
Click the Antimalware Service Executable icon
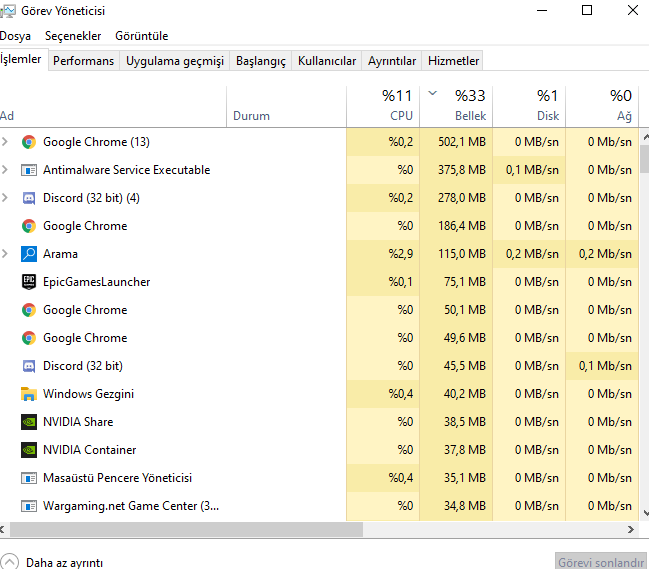click(x=29, y=170)
